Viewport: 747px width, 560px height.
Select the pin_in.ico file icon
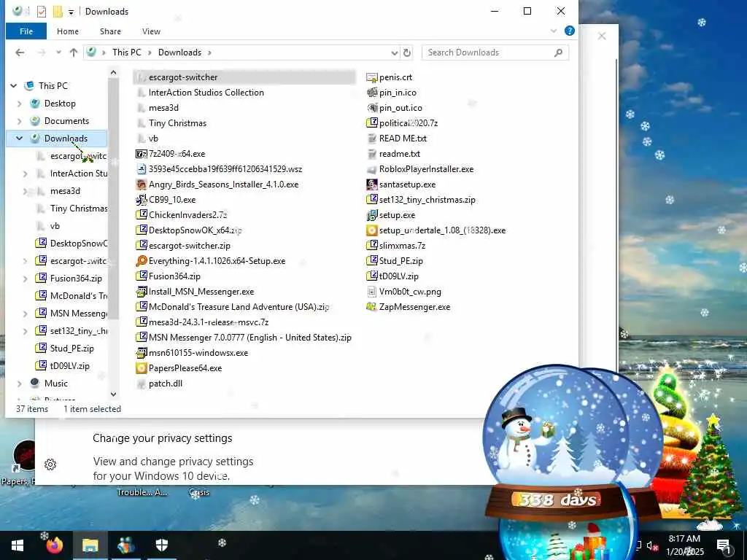tap(372, 93)
